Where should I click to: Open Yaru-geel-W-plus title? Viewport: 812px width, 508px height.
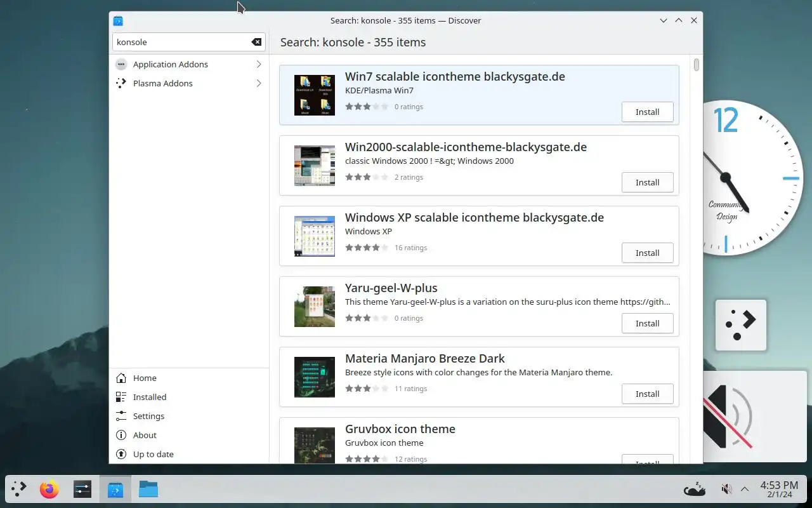(x=391, y=288)
